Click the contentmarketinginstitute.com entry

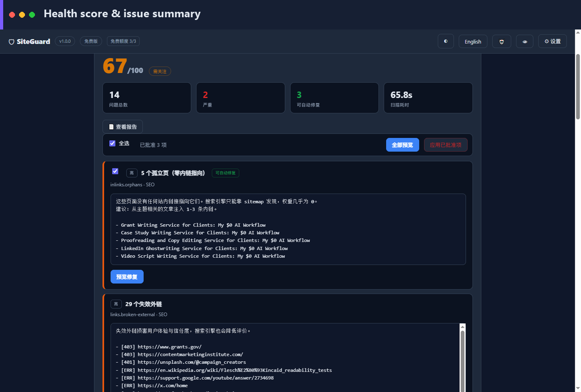click(x=179, y=354)
